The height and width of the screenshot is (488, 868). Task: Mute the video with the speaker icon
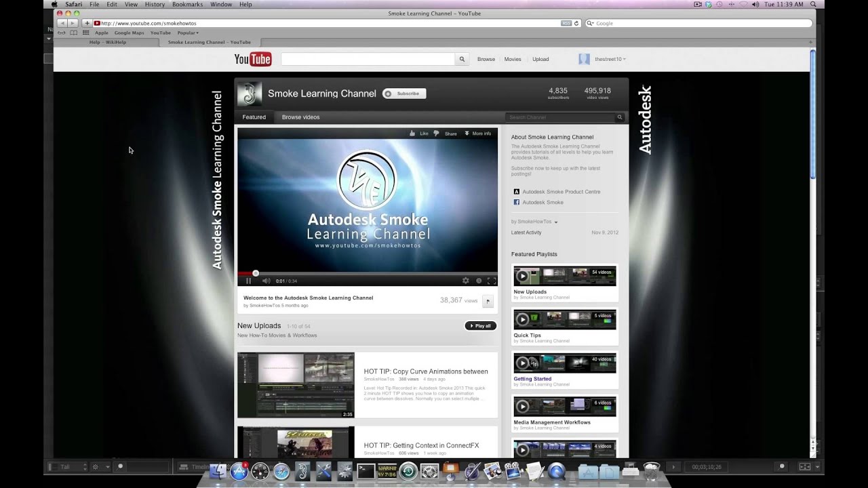coord(266,281)
